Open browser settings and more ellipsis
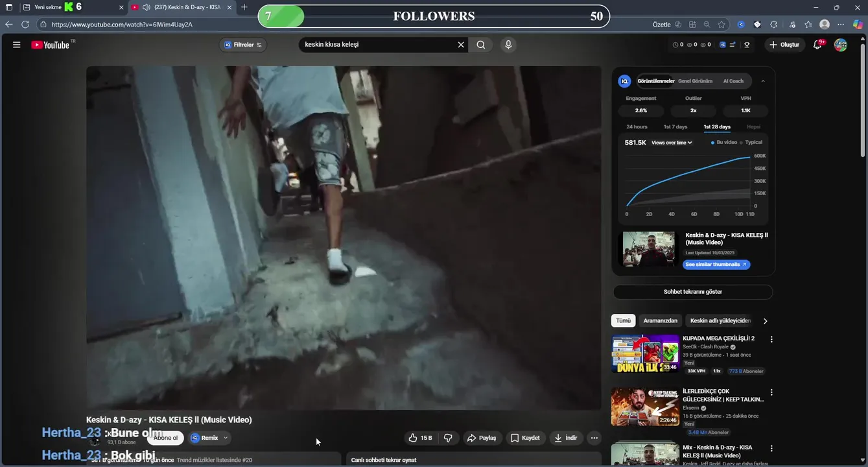This screenshot has height=467, width=868. [x=841, y=25]
